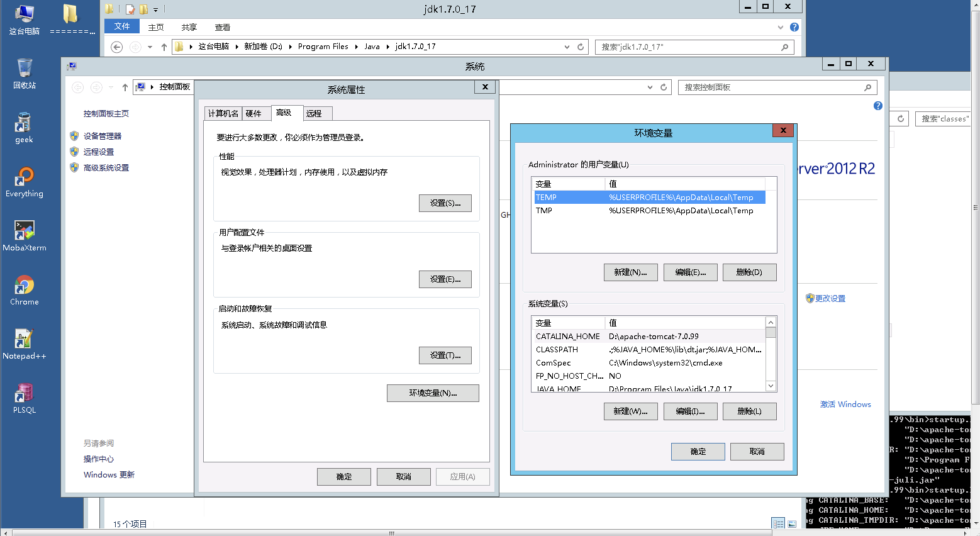Click the blue help icon in explorer ribbon
This screenshot has width=980, height=536.
[x=794, y=27]
